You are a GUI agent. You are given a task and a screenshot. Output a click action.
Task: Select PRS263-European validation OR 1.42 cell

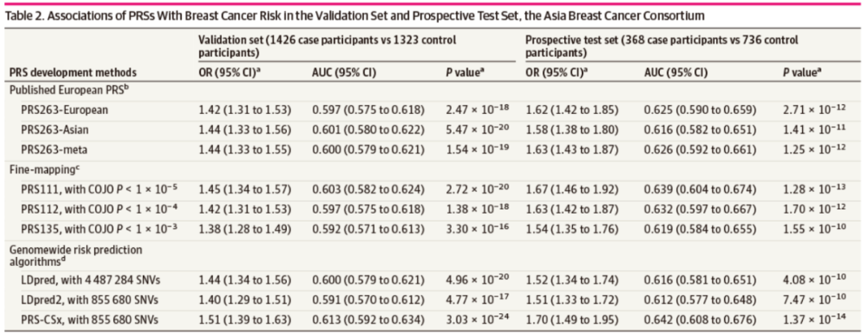[x=245, y=108]
